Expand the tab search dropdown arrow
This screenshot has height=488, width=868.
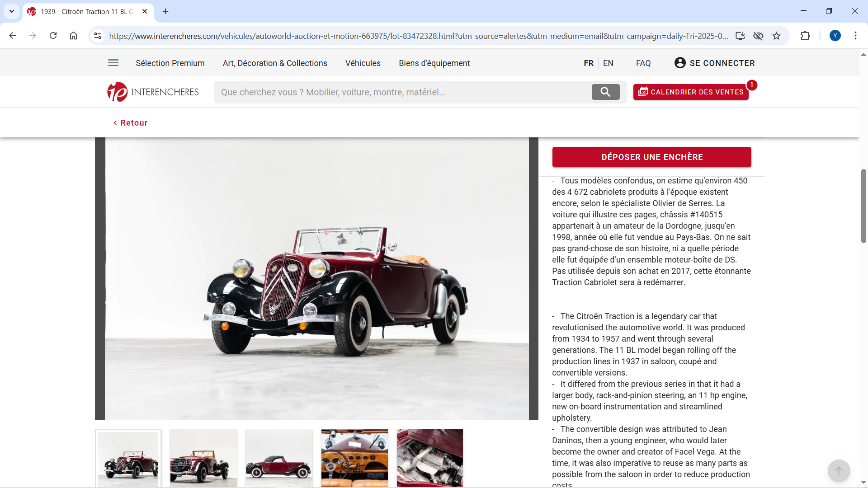pos(12,11)
